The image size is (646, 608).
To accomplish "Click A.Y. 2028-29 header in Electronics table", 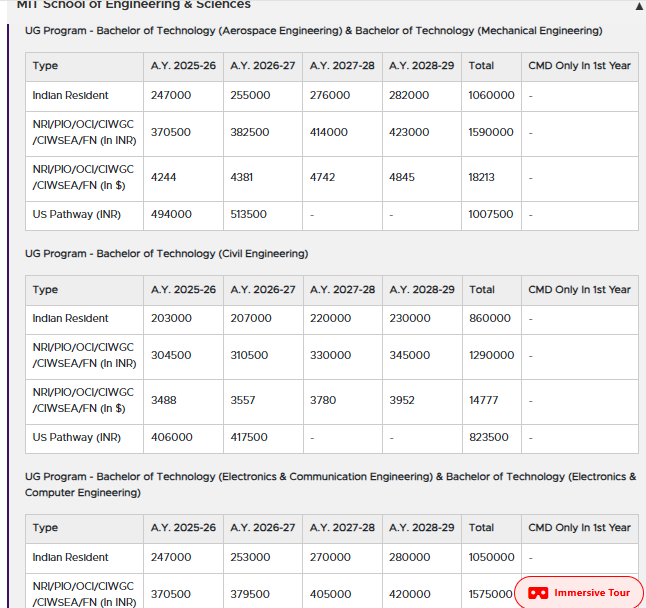I will tap(421, 528).
